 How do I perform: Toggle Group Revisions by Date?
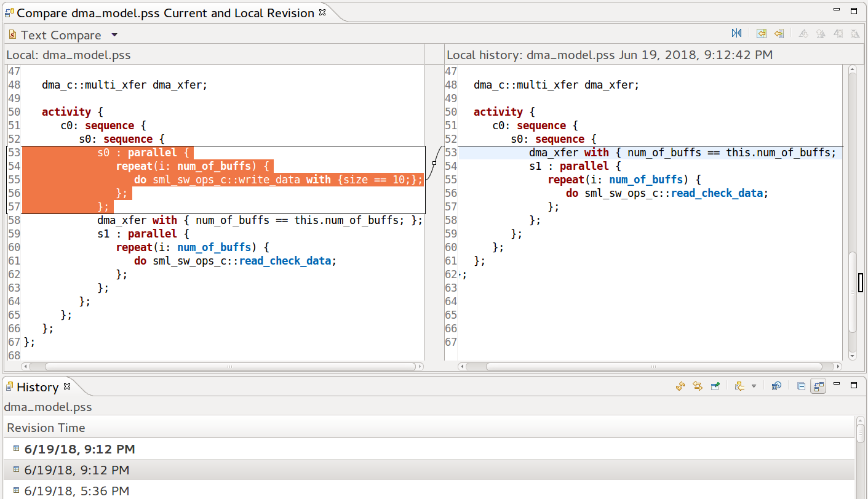[x=776, y=386]
